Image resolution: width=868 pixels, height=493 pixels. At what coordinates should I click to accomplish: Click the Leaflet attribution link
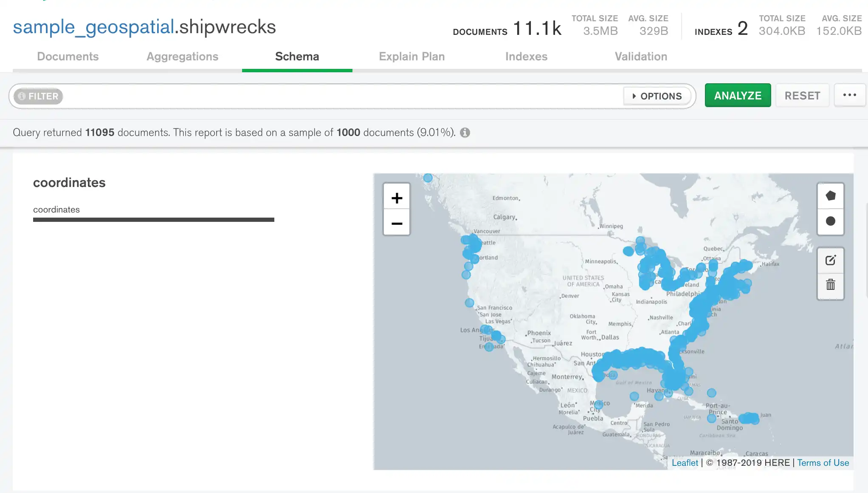click(685, 462)
